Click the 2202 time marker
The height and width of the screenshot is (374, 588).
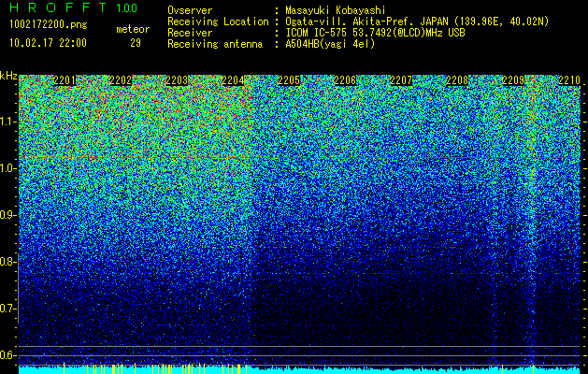pos(121,80)
